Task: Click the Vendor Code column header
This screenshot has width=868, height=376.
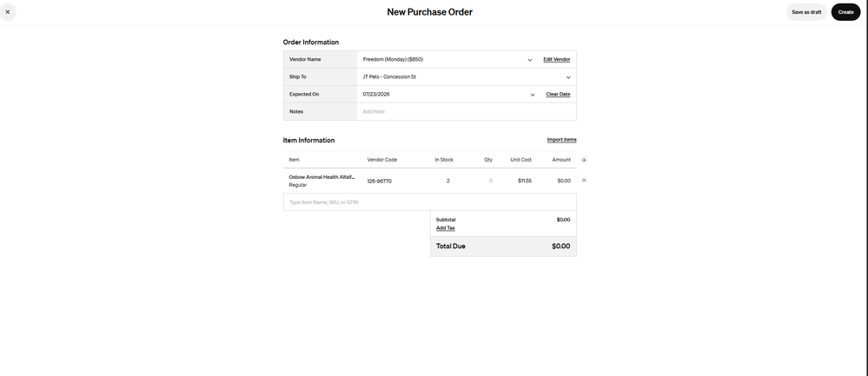Action: [x=382, y=160]
